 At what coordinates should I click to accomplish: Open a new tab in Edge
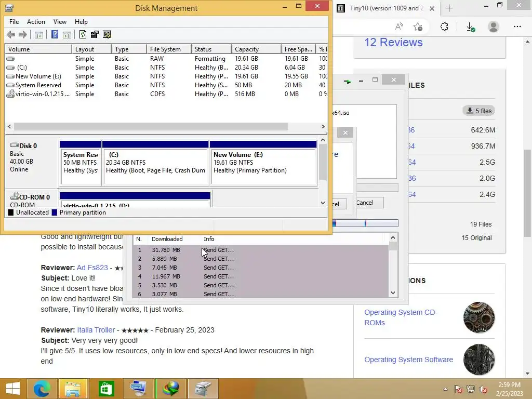[449, 8]
